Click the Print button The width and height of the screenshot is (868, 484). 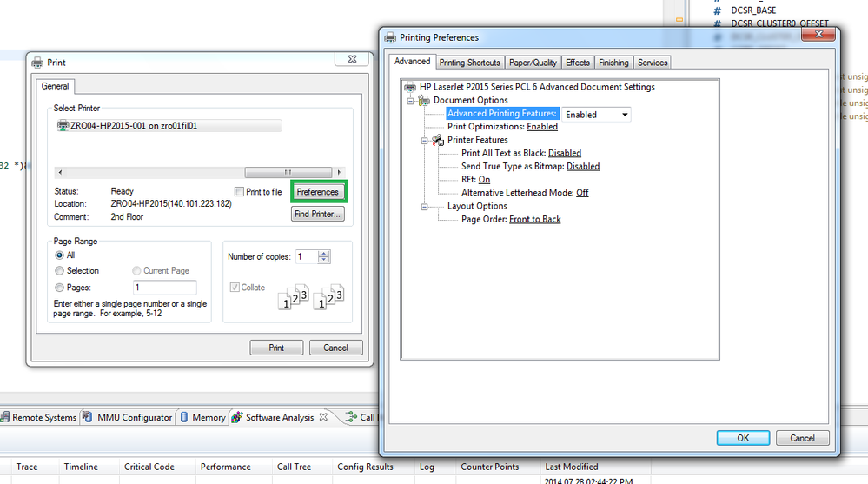point(276,348)
